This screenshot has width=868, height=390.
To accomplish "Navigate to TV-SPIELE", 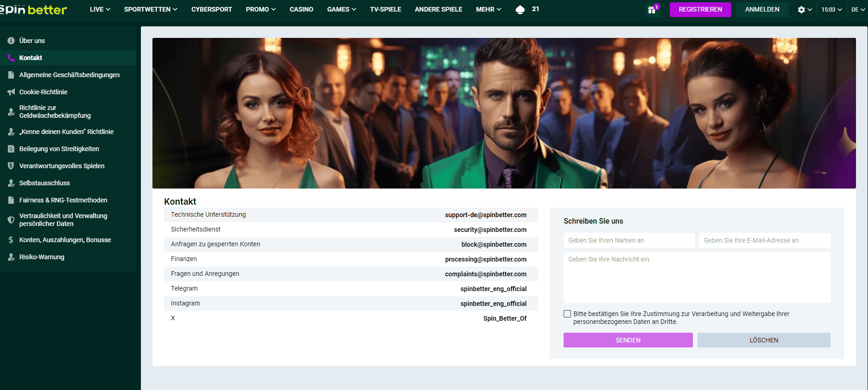I will pyautogui.click(x=385, y=9).
